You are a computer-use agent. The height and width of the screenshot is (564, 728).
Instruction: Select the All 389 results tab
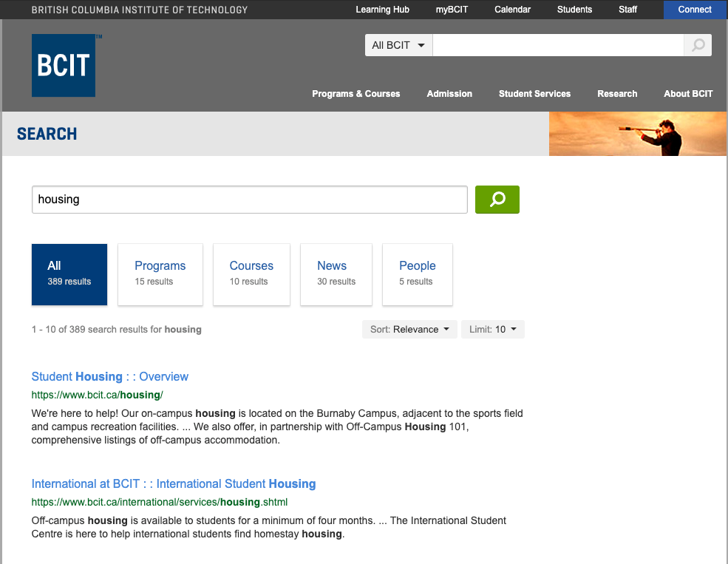[x=69, y=274]
